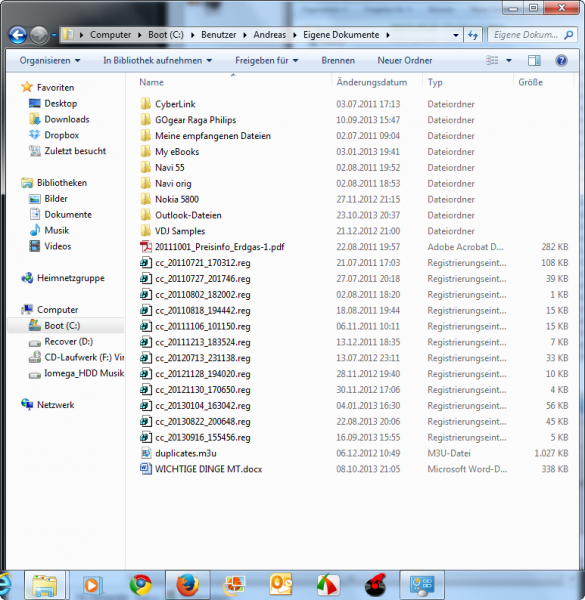Launch Google Chrome from the taskbar

point(140,585)
